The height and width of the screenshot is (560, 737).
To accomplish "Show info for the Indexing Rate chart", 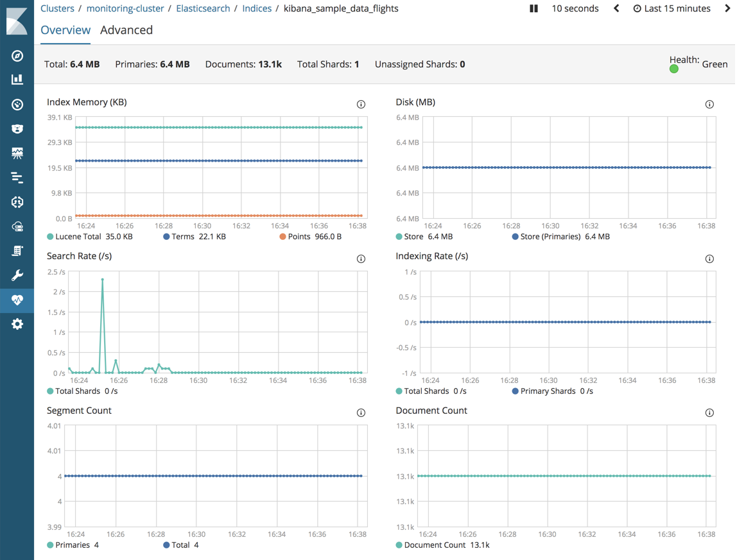I will click(x=709, y=259).
